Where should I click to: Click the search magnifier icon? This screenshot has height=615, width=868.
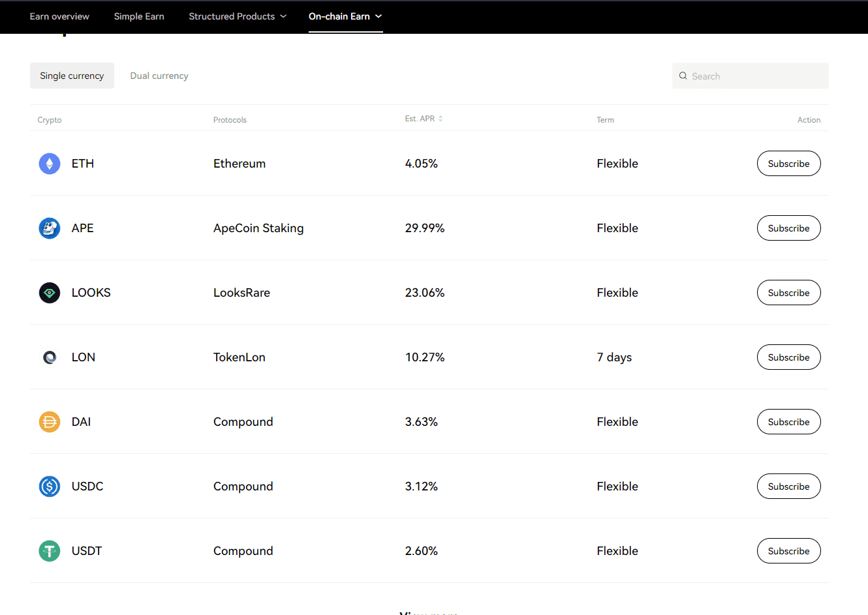[683, 76]
